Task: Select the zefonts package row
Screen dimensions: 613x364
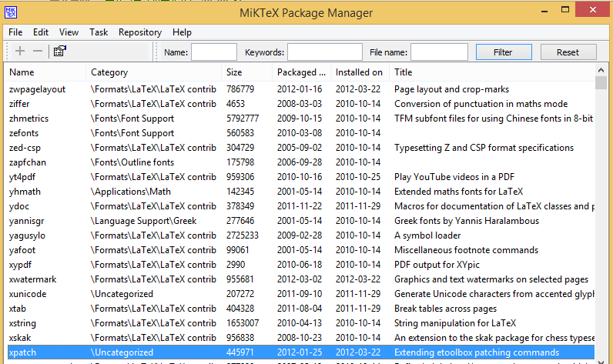Action: tap(301, 133)
